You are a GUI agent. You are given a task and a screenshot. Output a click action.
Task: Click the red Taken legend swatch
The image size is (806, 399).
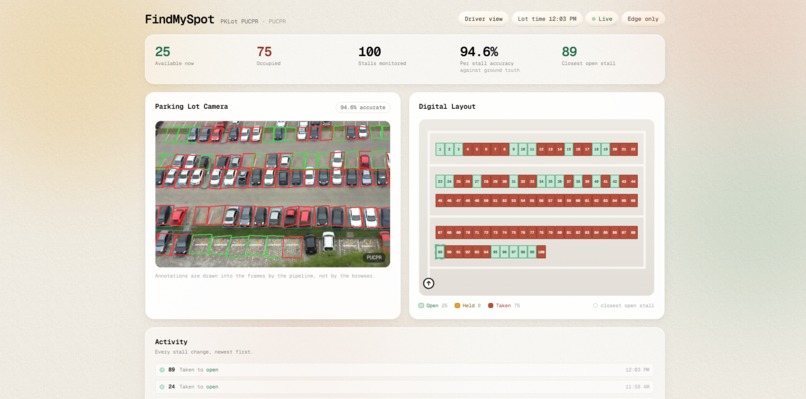490,305
